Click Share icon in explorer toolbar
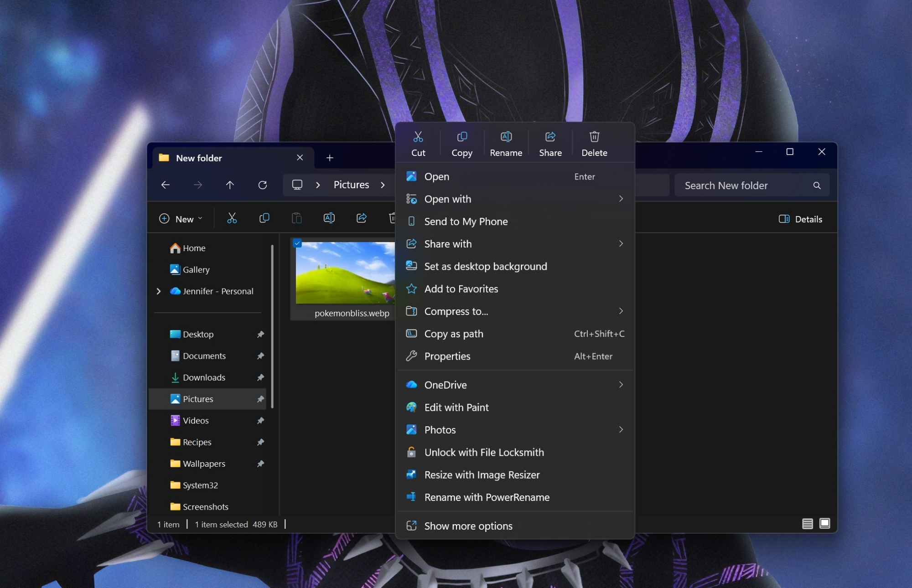The height and width of the screenshot is (588, 912). pos(361,218)
